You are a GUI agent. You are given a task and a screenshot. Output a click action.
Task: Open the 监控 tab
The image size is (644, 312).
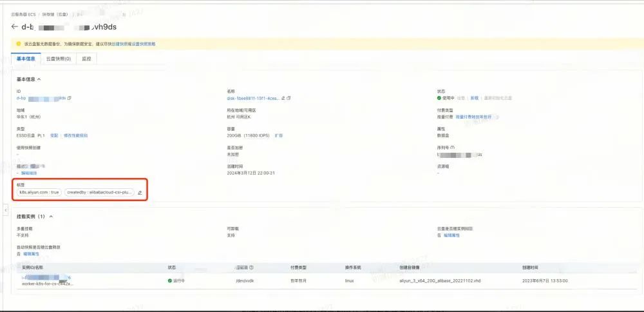(x=86, y=59)
